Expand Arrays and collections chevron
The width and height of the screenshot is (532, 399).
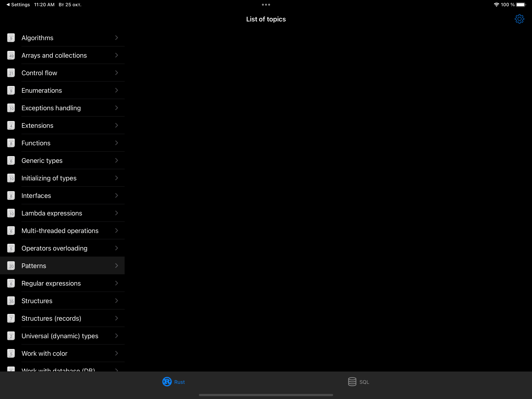coord(117,55)
